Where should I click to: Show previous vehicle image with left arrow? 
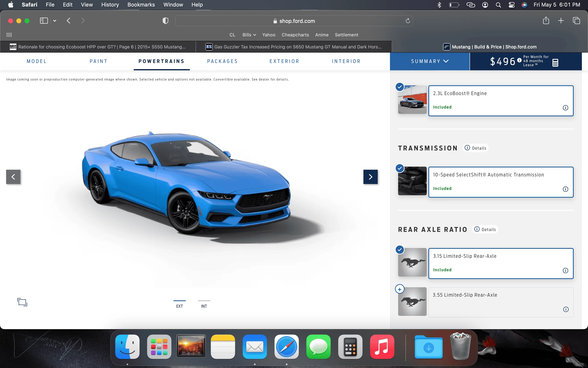[x=13, y=177]
